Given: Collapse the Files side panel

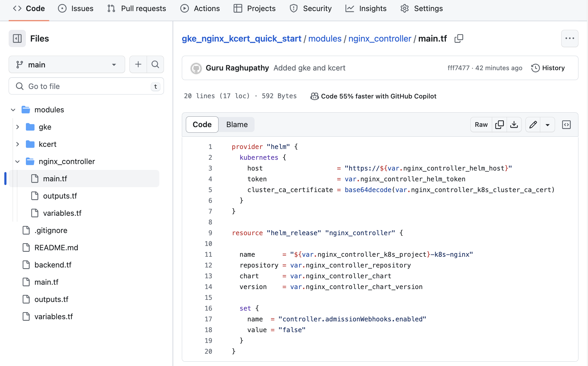Looking at the screenshot, I should pyautogui.click(x=17, y=38).
